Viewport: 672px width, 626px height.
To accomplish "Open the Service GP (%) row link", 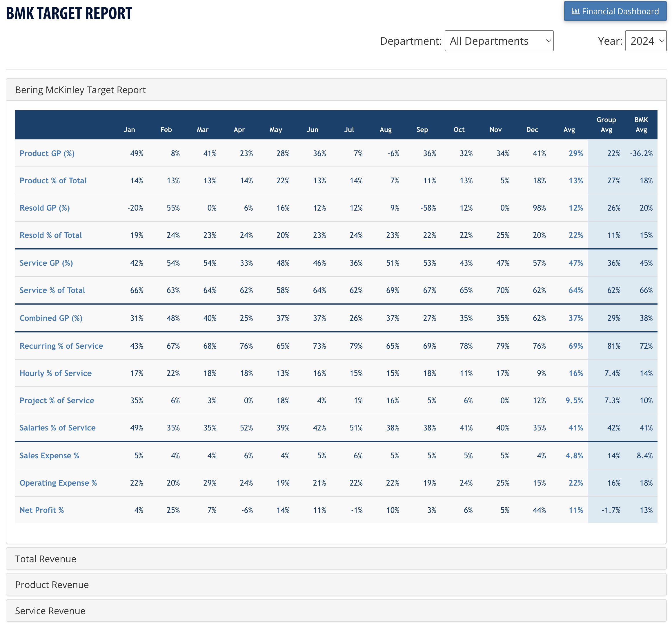I will coord(46,263).
